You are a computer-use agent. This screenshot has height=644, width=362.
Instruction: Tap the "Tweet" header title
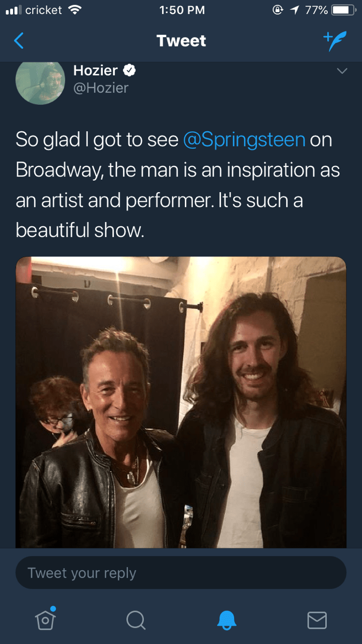181,41
